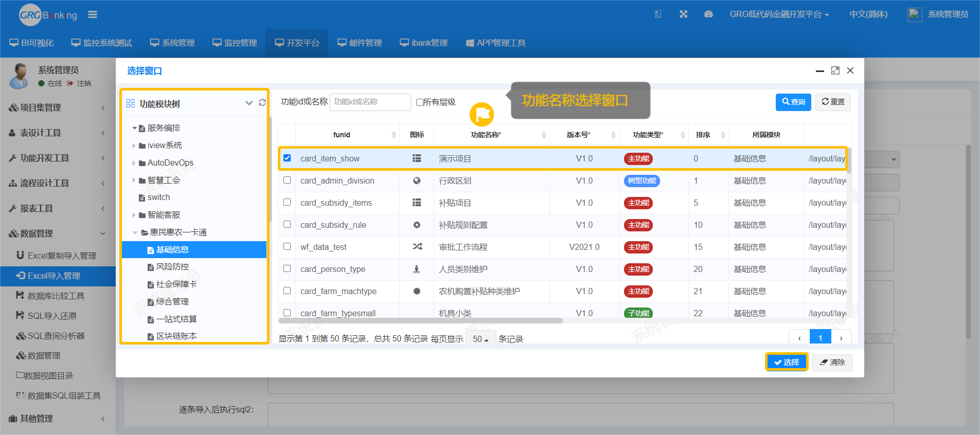This screenshot has height=435, width=980.
Task: Check the card_farm_typesmall row checkbox
Action: (287, 313)
